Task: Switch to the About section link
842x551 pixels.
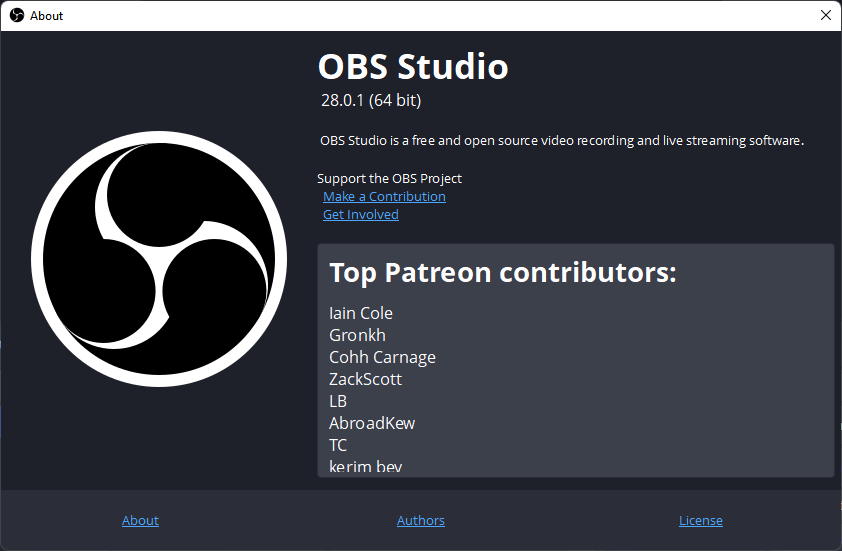Action: (140, 520)
